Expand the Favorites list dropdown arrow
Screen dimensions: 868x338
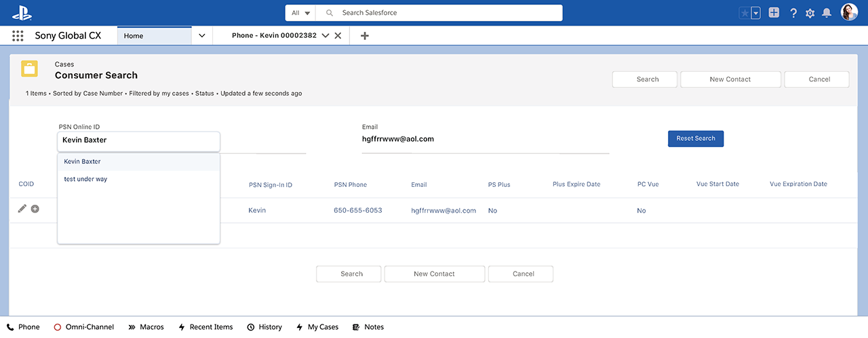[x=755, y=13]
